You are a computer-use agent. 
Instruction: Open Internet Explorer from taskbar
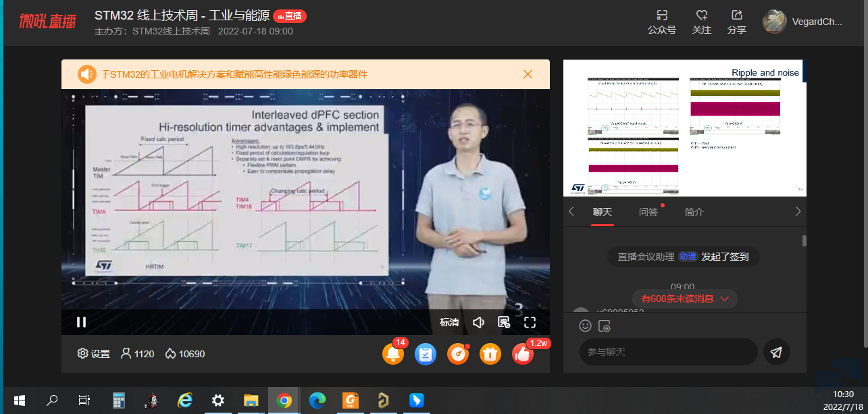[x=185, y=400]
